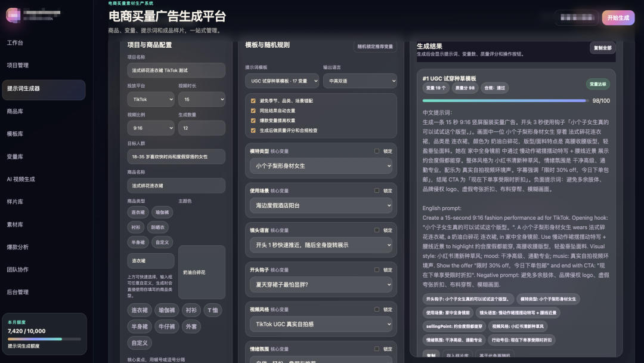644x363 pixels.
Task: Enable 锁定 for 镜头语言
Action: point(377,230)
